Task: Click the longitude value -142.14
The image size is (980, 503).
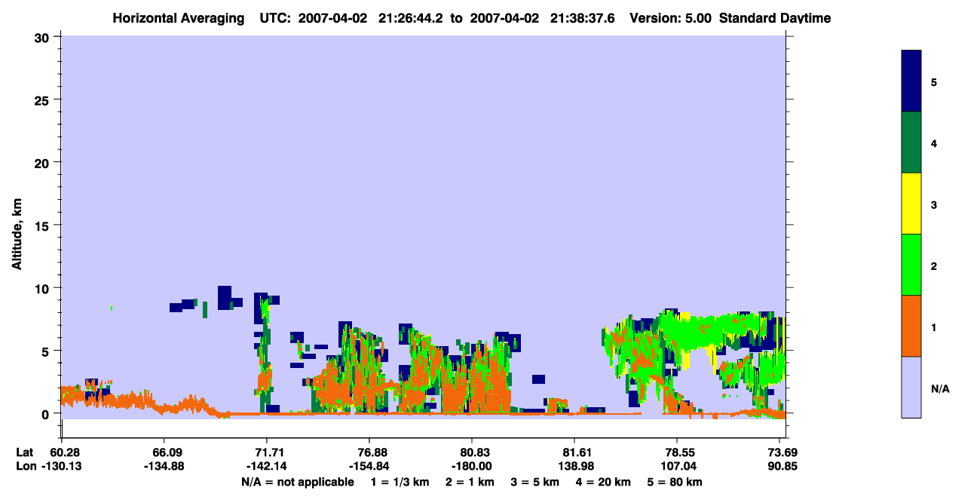Action: [x=266, y=466]
